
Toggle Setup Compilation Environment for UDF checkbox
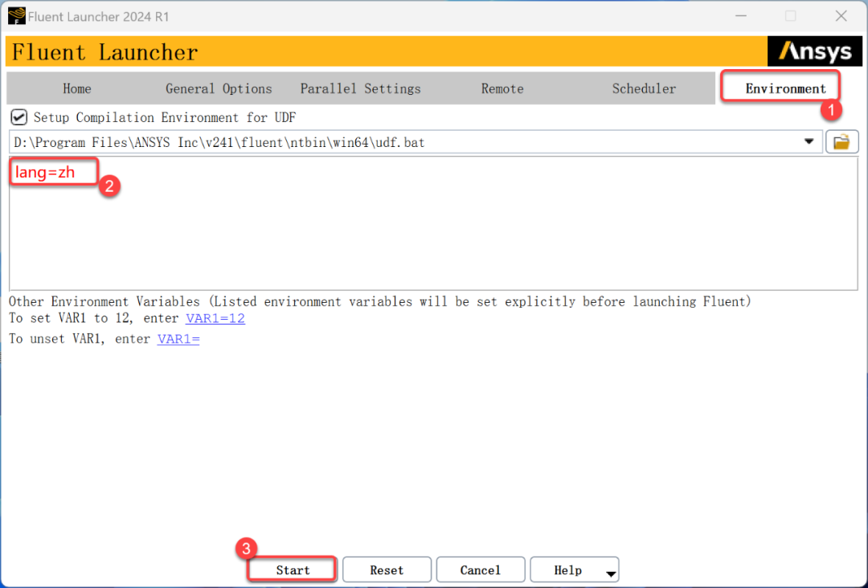click(18, 117)
